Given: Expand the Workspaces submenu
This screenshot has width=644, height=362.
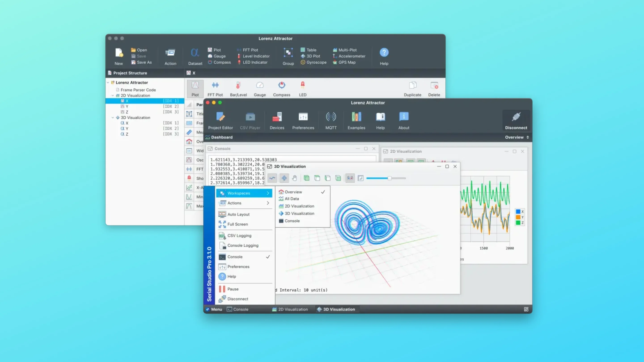Looking at the screenshot, I should coord(244,193).
